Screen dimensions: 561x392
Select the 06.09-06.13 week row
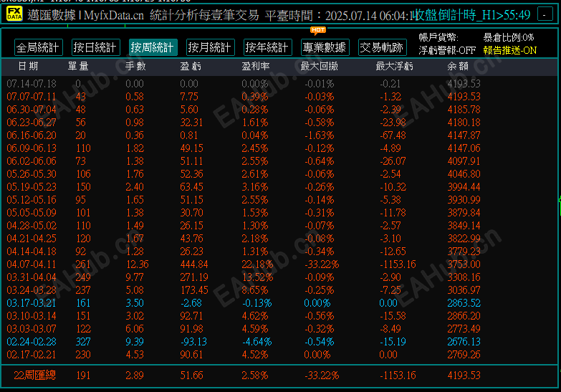[x=244, y=148]
